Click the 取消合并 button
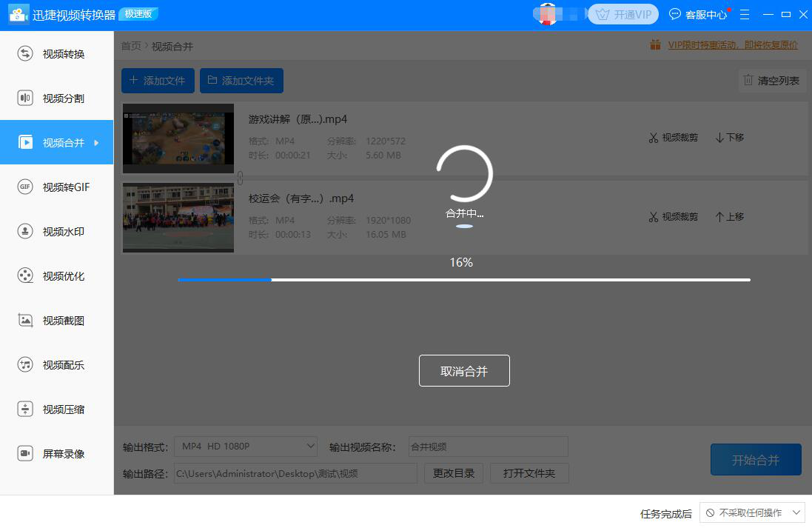Image resolution: width=812 pixels, height=528 pixels. coord(464,370)
